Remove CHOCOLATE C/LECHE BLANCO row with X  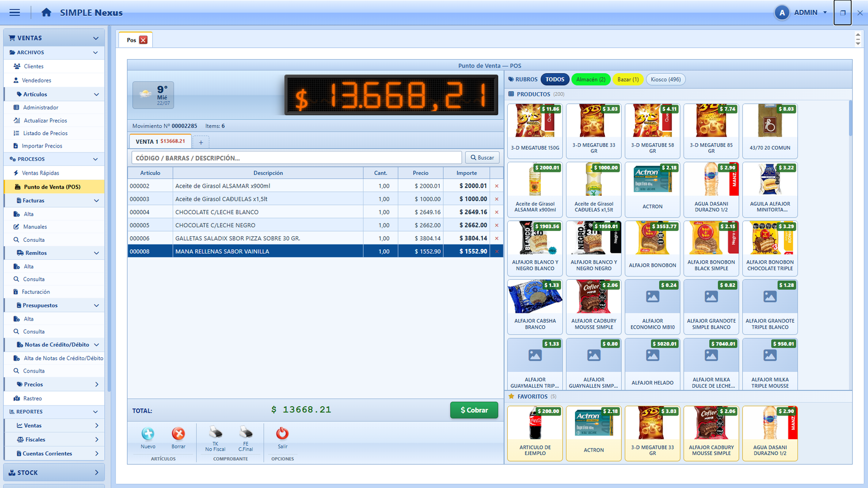(496, 212)
